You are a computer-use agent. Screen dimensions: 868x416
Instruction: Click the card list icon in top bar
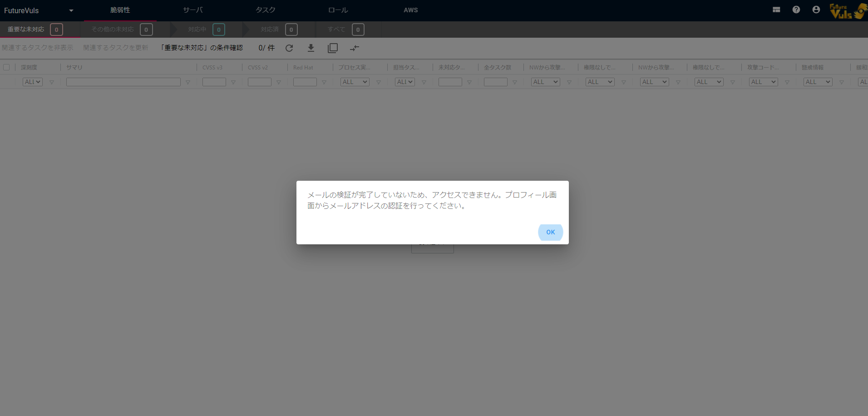pos(776,10)
